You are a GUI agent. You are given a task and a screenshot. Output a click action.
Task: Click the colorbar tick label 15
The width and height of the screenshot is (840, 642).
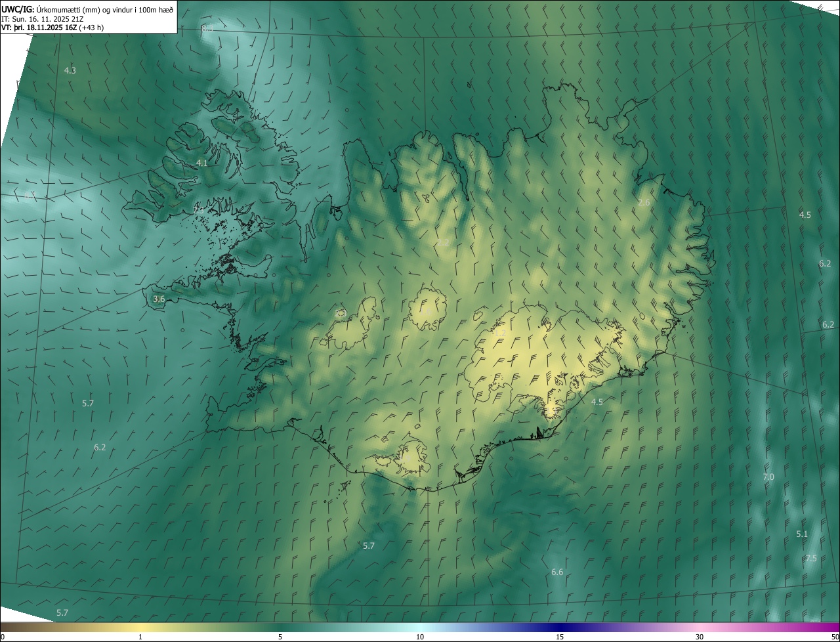[560, 637]
